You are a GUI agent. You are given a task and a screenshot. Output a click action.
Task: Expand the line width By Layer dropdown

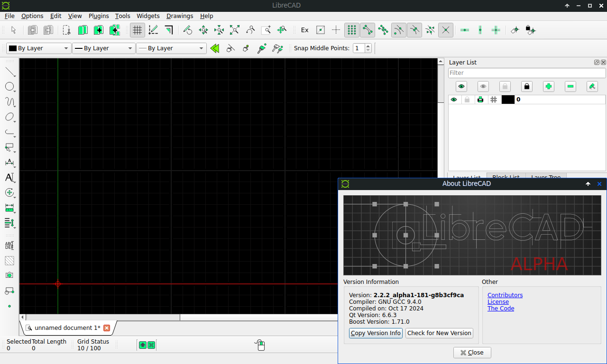click(104, 48)
